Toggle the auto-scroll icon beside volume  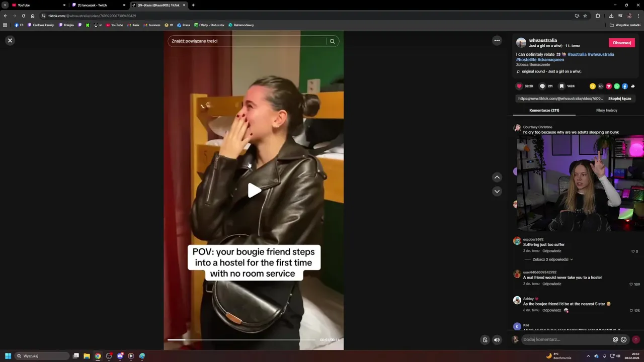pyautogui.click(x=485, y=340)
